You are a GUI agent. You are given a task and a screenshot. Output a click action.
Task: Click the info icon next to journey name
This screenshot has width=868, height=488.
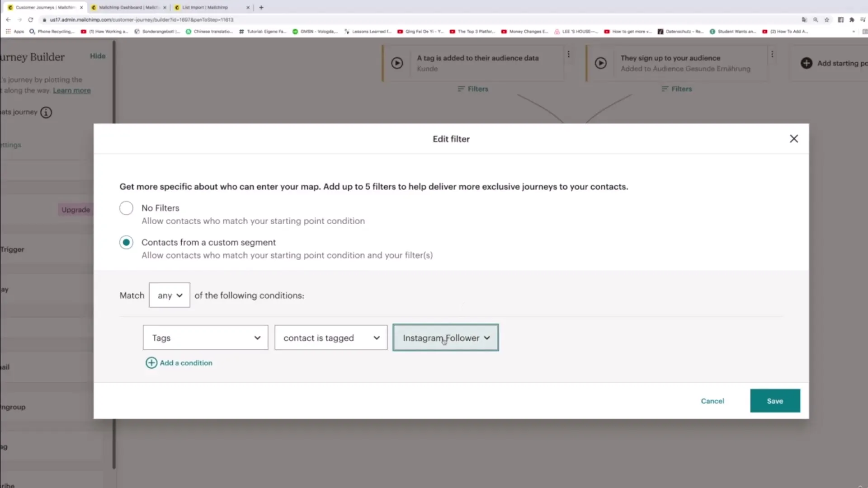click(x=46, y=112)
